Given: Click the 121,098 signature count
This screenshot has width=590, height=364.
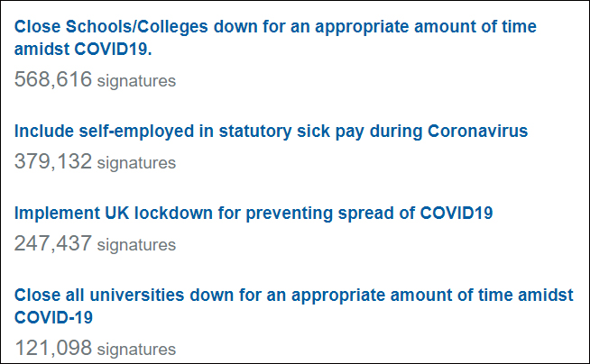Looking at the screenshot, I should tap(53, 348).
